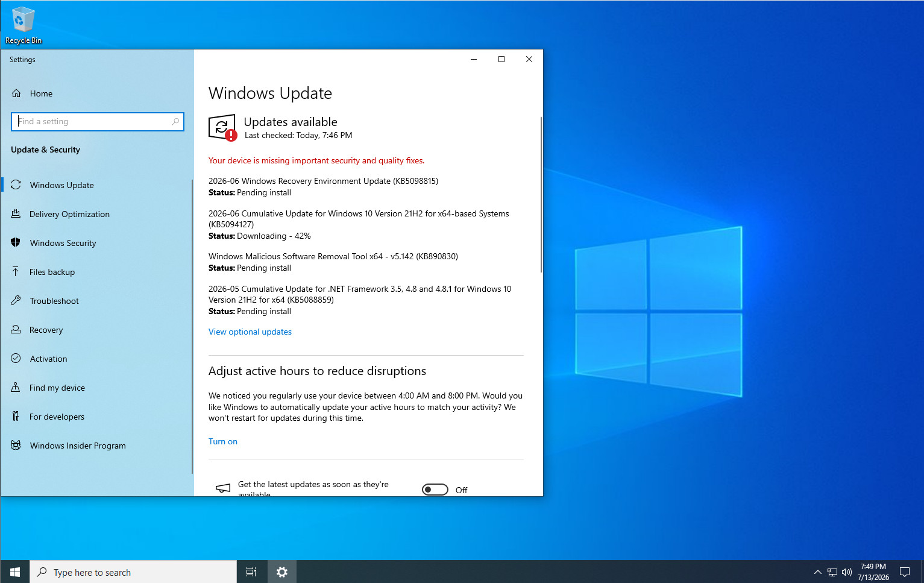Open the volume icon in system tray
Image resolution: width=924 pixels, height=583 pixels.
[847, 572]
